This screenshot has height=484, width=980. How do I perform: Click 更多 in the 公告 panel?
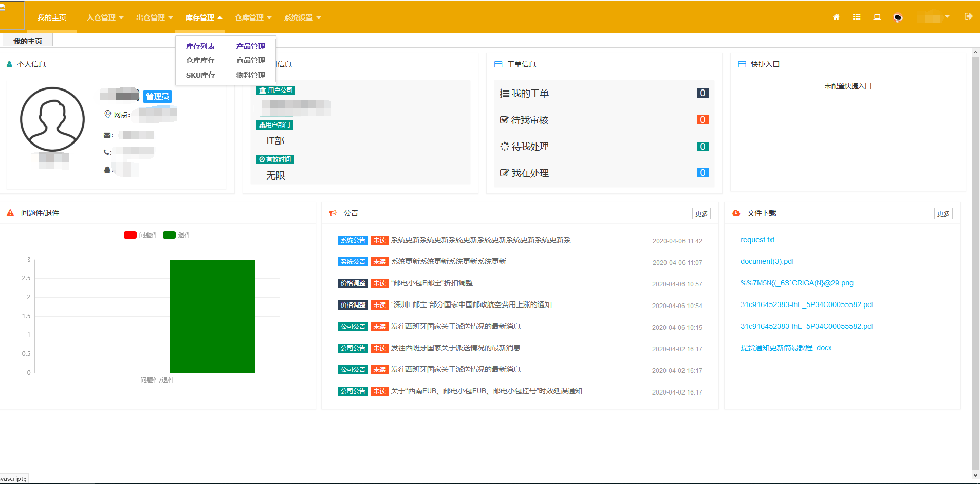(x=701, y=213)
